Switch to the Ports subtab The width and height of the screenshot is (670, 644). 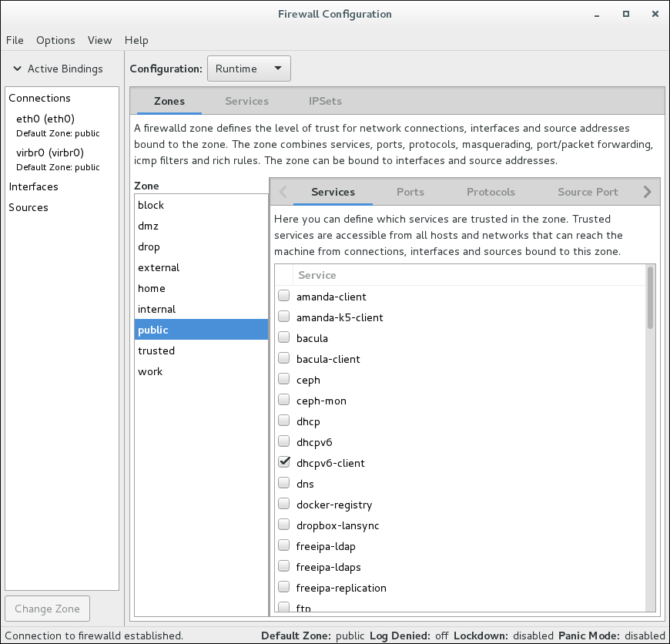click(410, 192)
